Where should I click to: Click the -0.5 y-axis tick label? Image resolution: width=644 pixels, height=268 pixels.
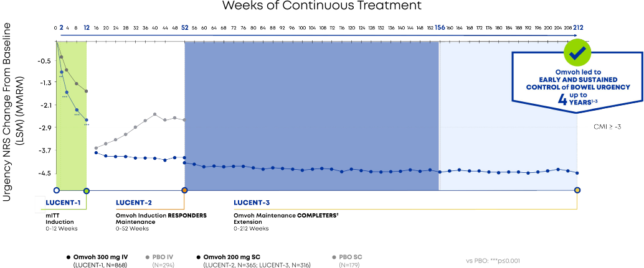click(44, 61)
